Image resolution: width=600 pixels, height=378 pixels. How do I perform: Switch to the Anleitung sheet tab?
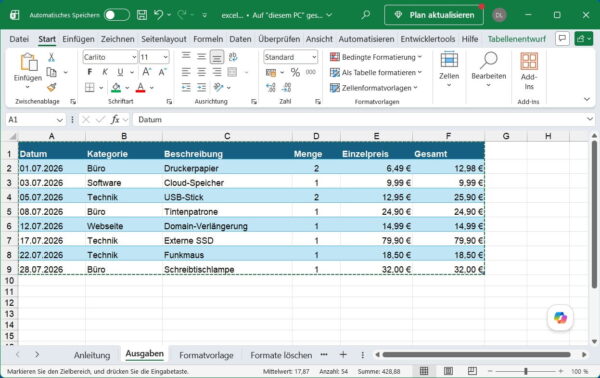(92, 355)
